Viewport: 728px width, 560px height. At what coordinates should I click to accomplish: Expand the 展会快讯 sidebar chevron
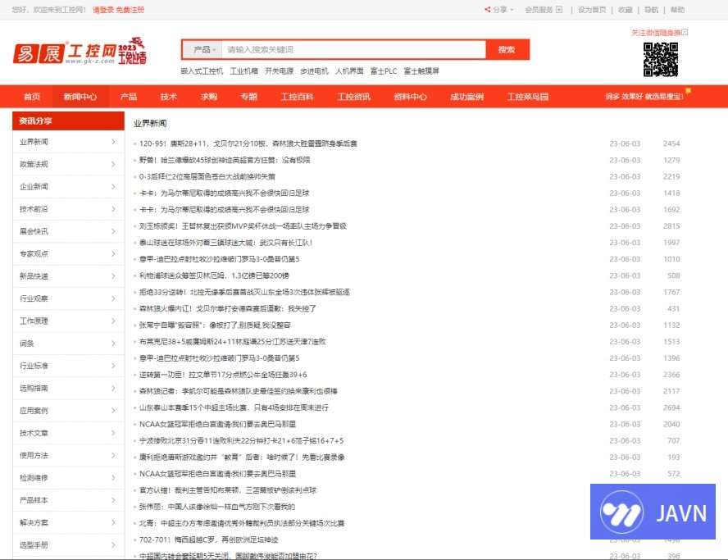tap(113, 231)
